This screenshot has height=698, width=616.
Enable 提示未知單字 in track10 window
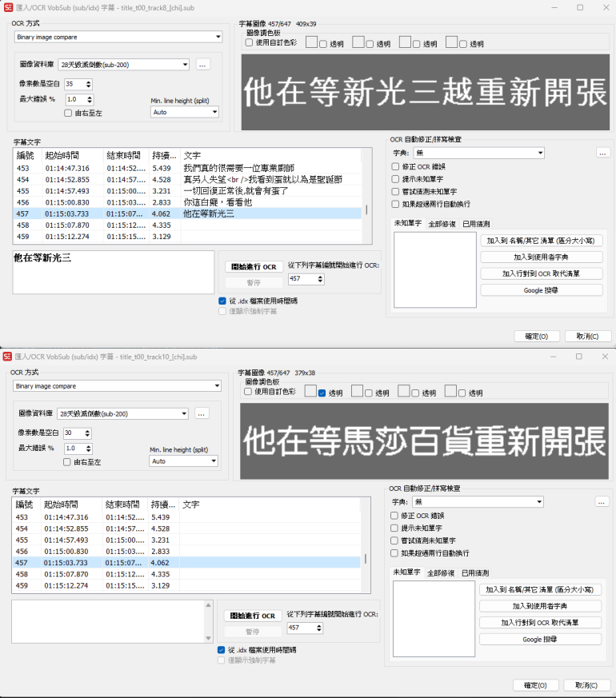click(x=394, y=528)
